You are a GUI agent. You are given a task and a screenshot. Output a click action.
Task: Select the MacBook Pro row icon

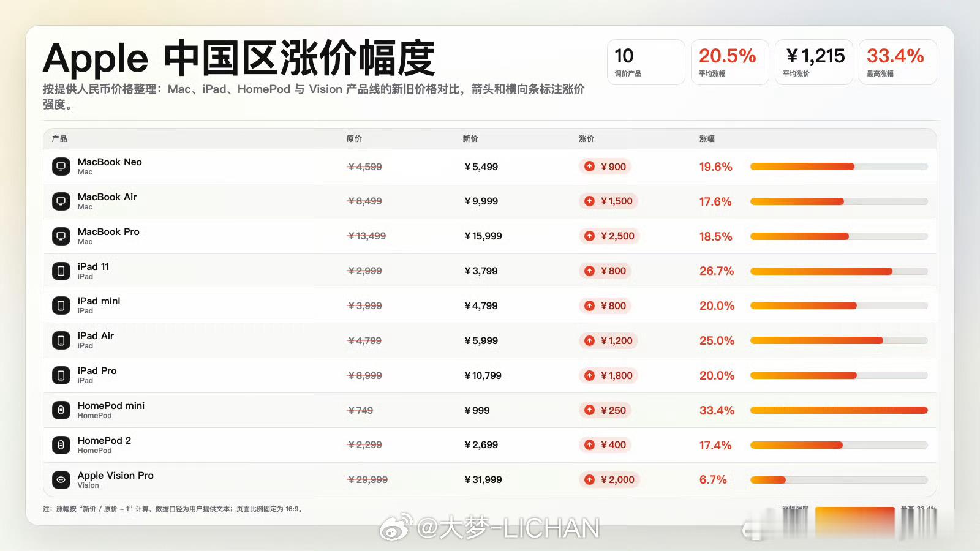pos(61,236)
